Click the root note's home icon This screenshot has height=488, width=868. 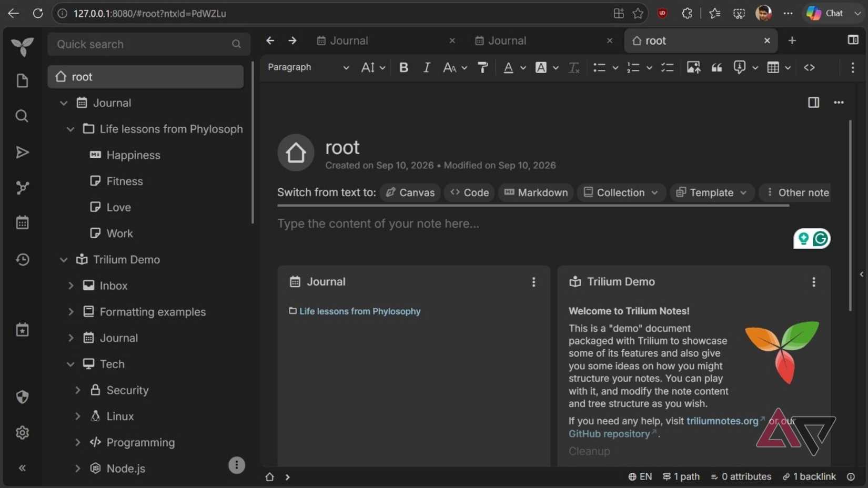pos(296,153)
